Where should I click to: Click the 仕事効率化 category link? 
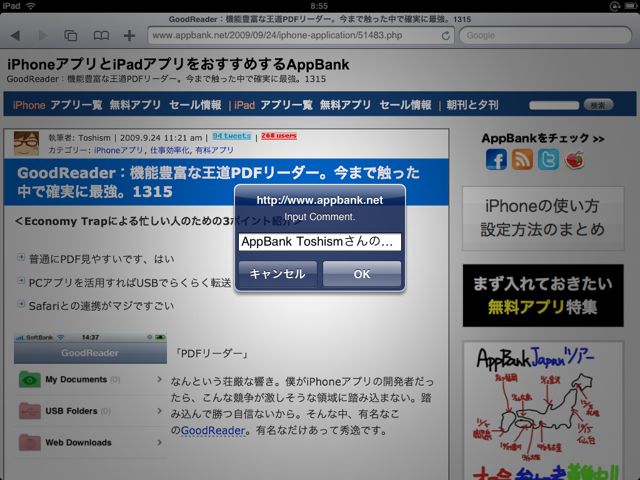click(x=169, y=150)
